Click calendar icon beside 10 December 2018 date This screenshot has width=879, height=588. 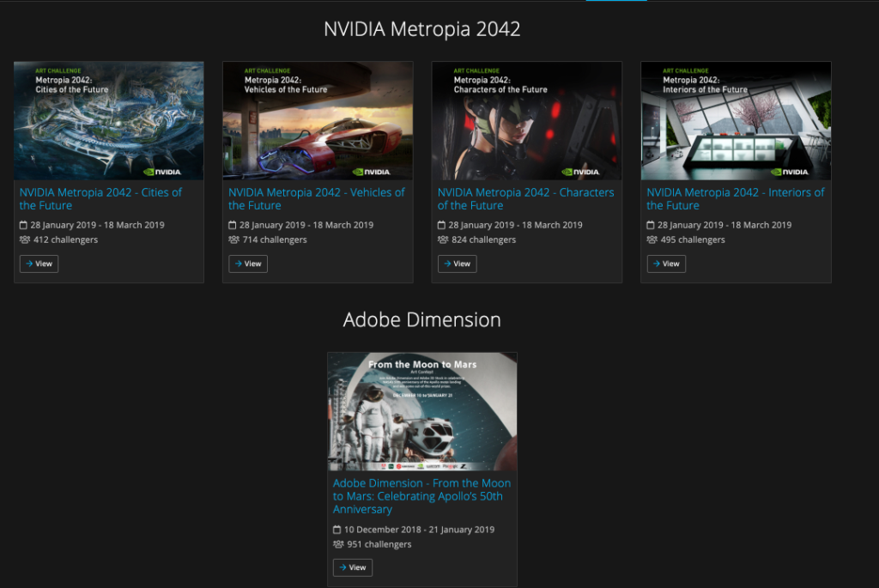[336, 530]
